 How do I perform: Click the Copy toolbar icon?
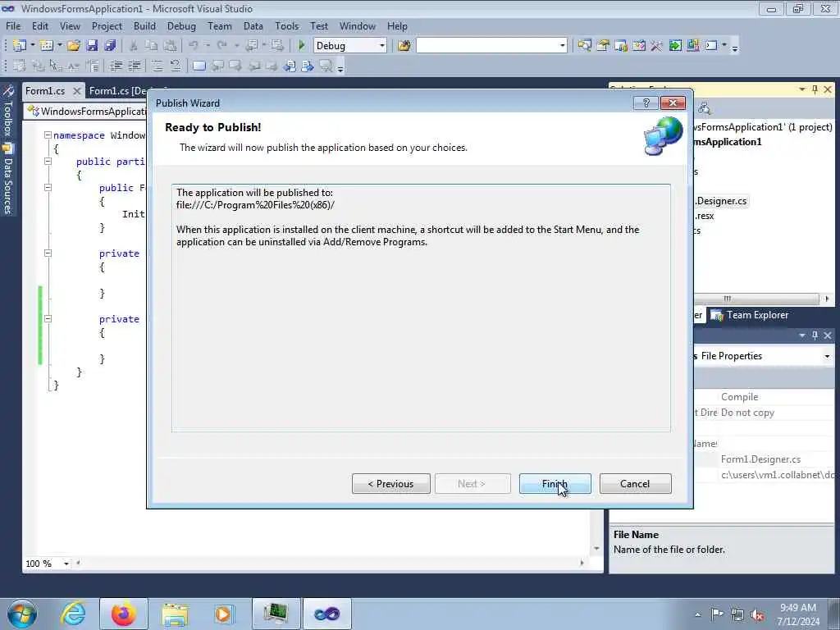point(152,46)
